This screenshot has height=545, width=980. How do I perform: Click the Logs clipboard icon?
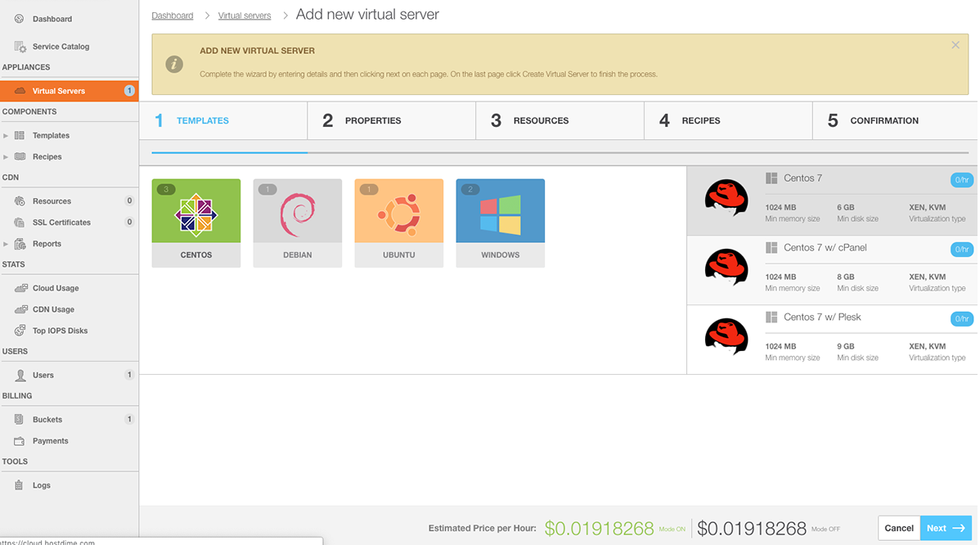coord(19,485)
